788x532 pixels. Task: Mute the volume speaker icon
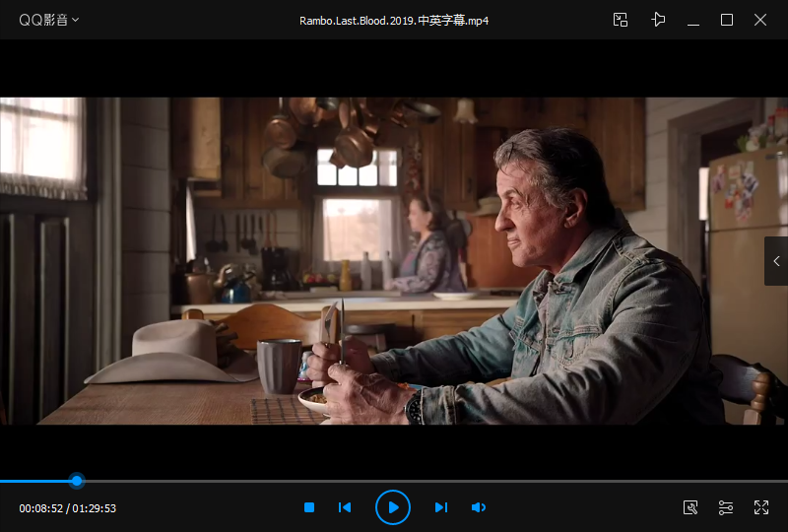click(479, 507)
